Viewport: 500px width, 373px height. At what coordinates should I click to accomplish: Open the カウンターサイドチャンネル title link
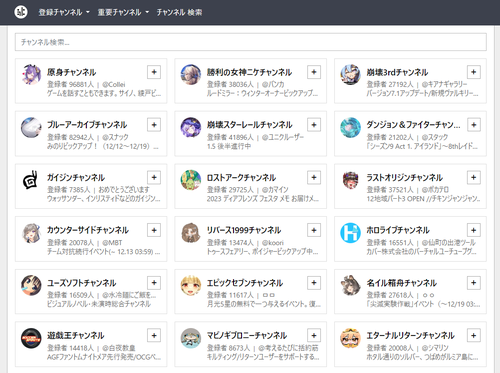(88, 230)
